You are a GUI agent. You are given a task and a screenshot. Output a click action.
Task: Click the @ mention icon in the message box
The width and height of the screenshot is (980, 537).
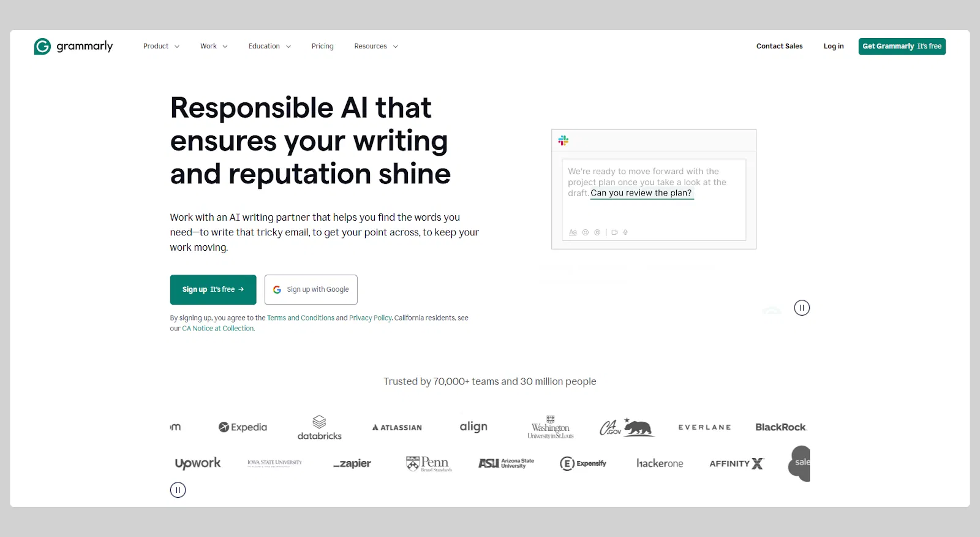pos(597,232)
